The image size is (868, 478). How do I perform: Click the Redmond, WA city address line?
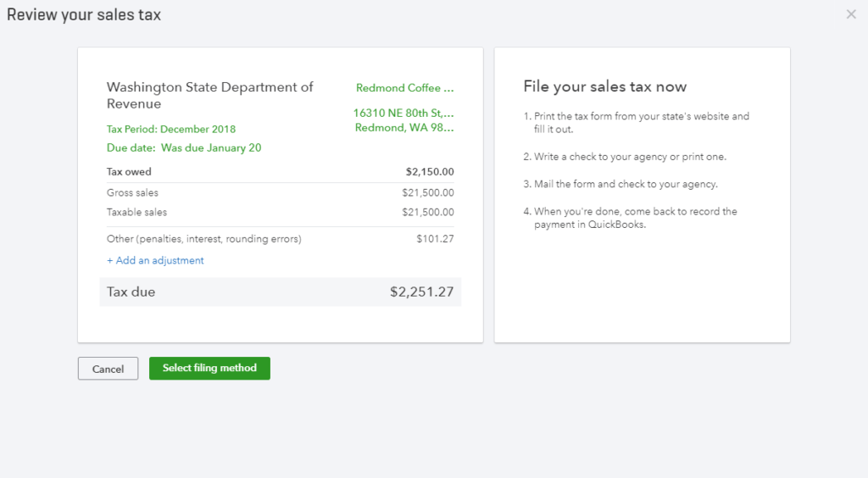[x=403, y=127]
